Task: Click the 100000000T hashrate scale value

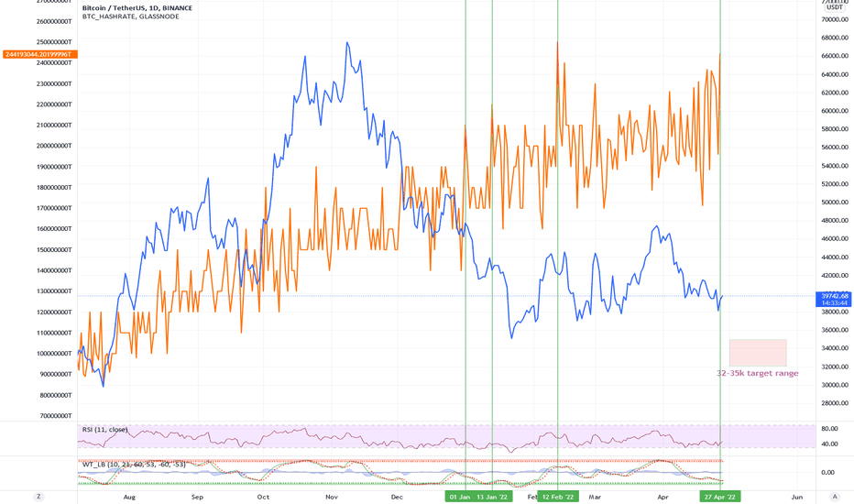Action: 54,354
